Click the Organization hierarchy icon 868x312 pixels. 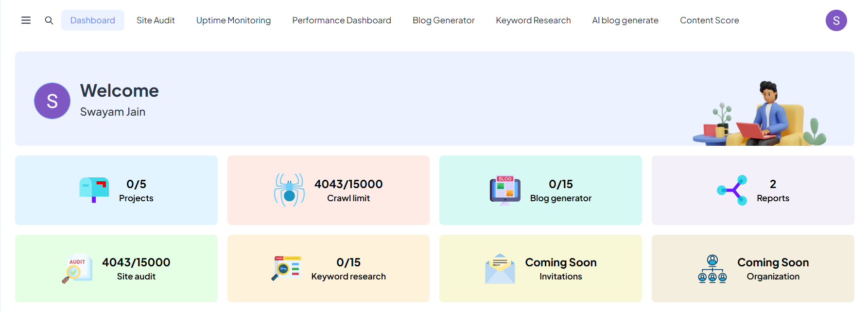712,269
